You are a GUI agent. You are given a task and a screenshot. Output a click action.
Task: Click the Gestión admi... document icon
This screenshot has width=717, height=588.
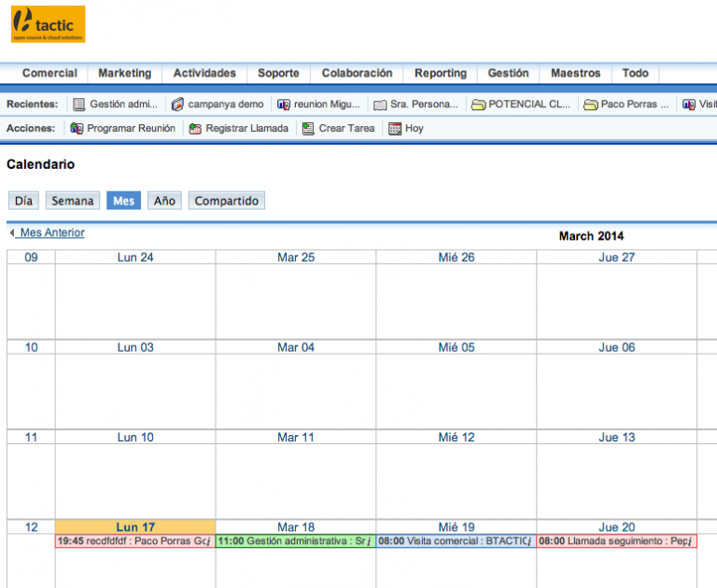coord(79,105)
